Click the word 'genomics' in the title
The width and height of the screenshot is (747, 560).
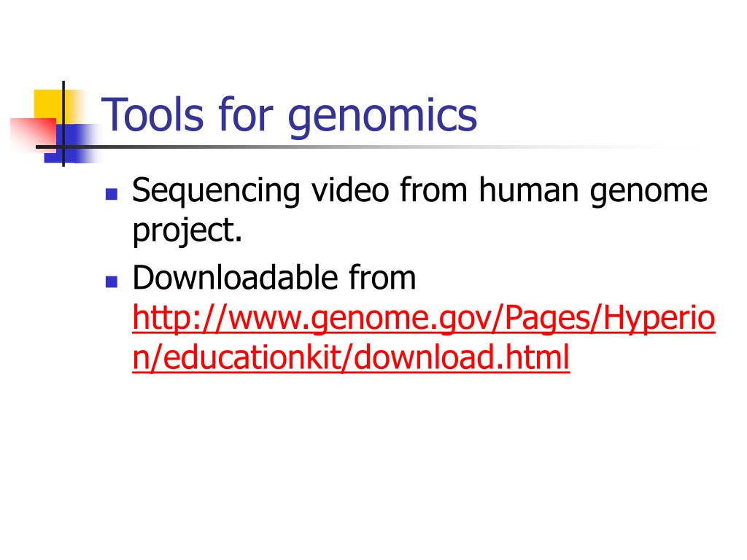(382, 117)
